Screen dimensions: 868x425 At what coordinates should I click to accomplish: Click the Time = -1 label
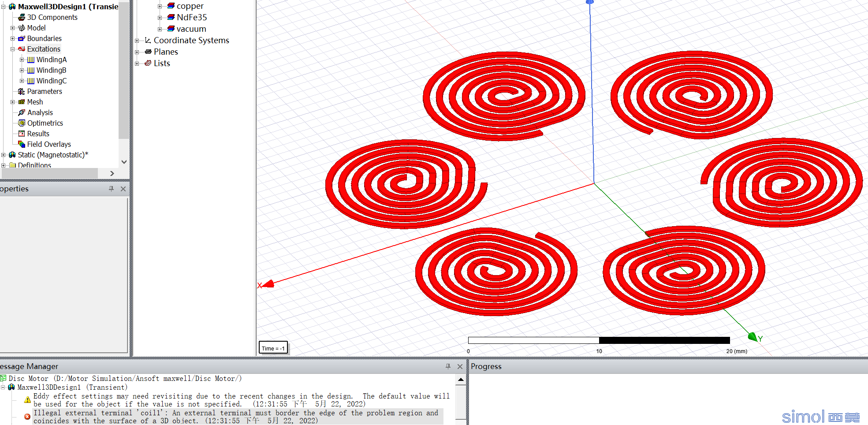273,348
